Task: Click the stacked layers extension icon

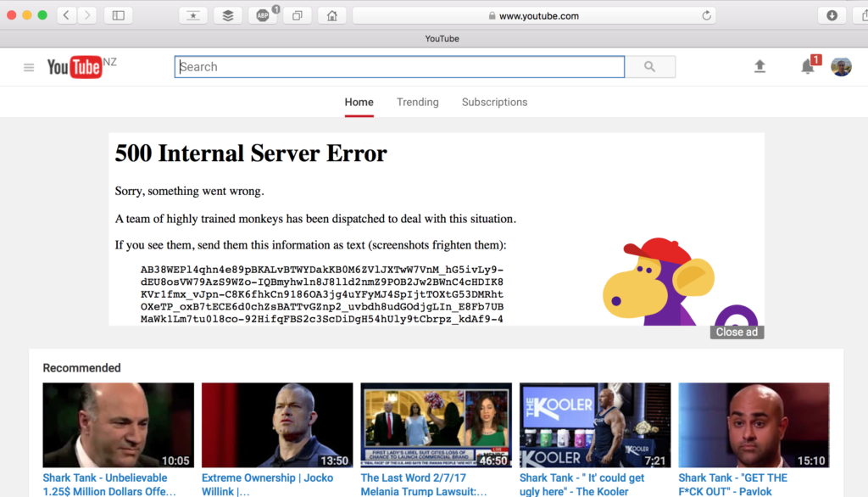Action: [x=228, y=15]
